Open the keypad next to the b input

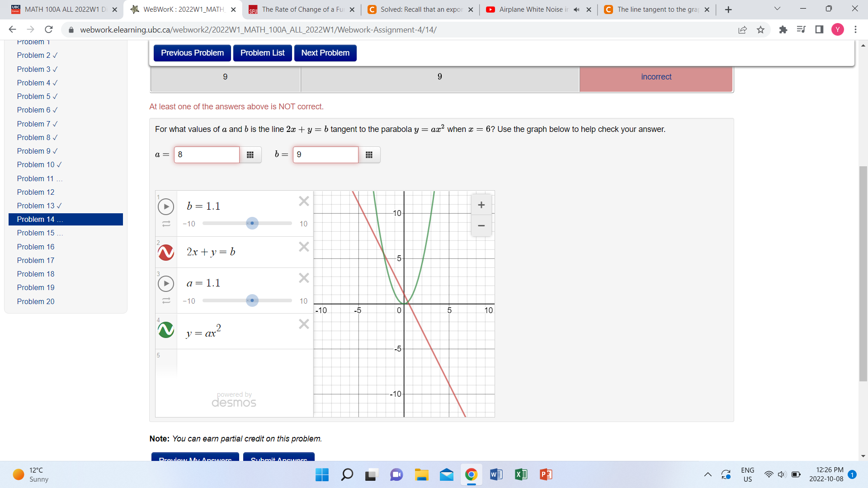pyautogui.click(x=369, y=155)
